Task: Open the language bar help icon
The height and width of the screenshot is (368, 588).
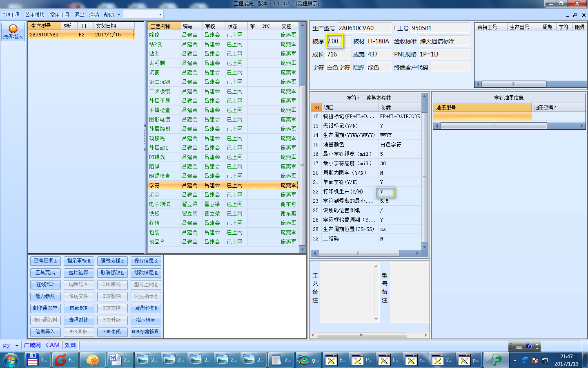Action: (528, 347)
